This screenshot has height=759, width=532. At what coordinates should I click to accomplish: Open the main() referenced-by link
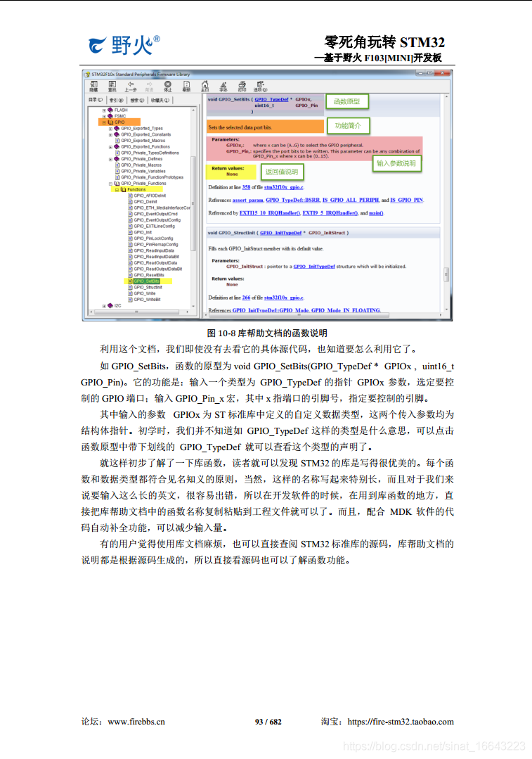[x=376, y=213]
